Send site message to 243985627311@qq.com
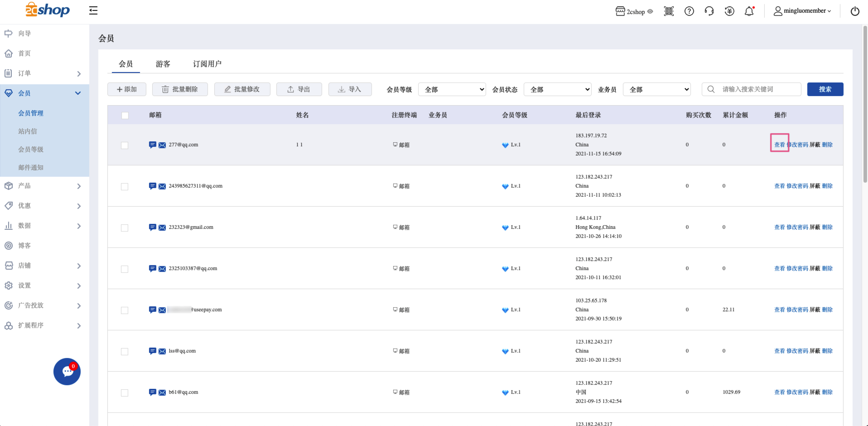 point(152,186)
